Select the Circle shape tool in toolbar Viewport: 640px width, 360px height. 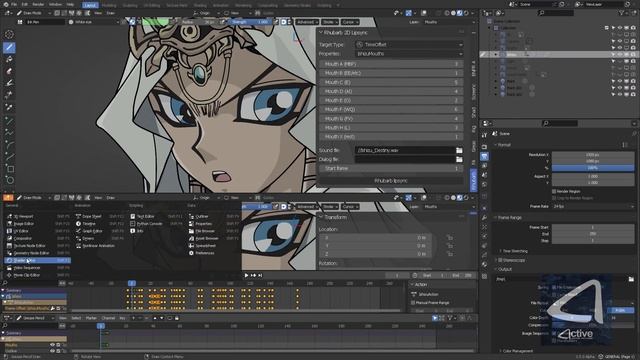(x=9, y=180)
